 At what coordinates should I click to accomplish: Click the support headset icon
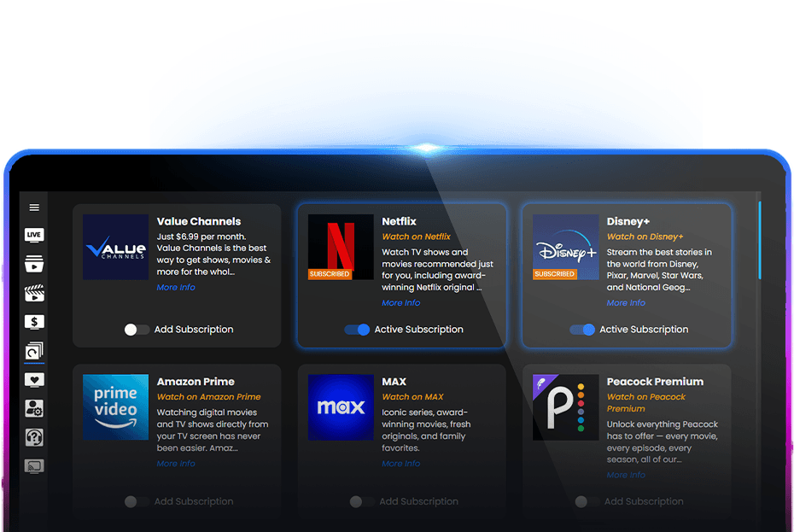tap(34, 438)
